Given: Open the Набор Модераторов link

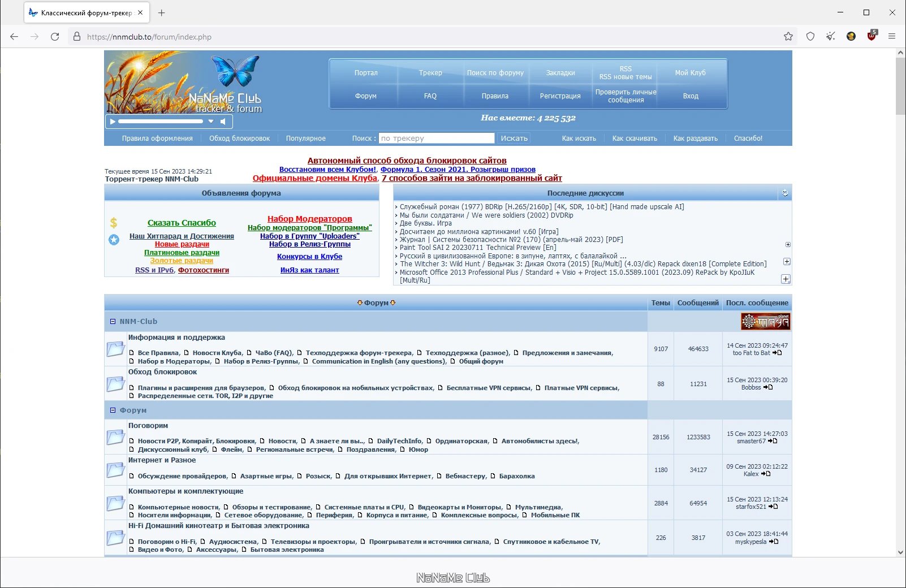Looking at the screenshot, I should tap(309, 219).
